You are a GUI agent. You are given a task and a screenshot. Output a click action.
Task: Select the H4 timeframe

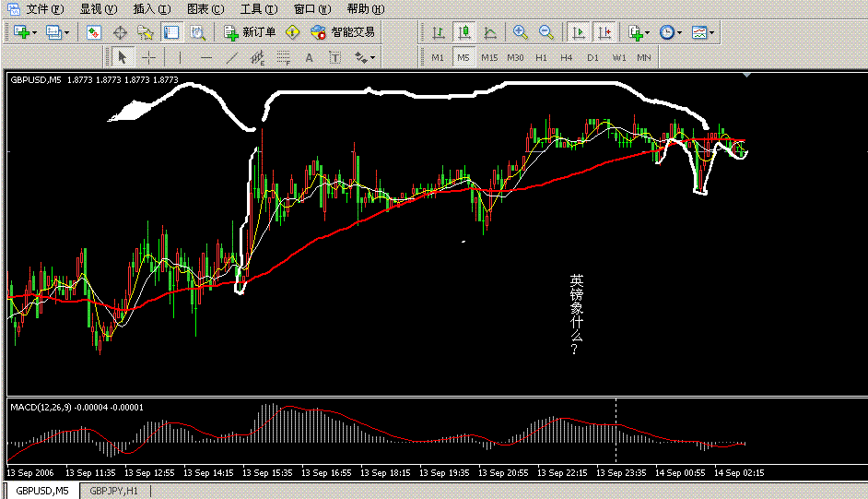pyautogui.click(x=567, y=57)
